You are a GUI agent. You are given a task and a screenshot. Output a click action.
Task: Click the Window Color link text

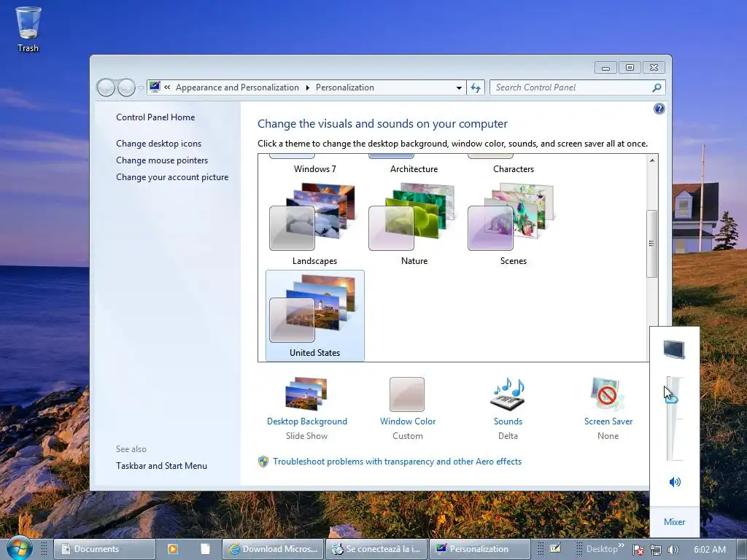(408, 421)
